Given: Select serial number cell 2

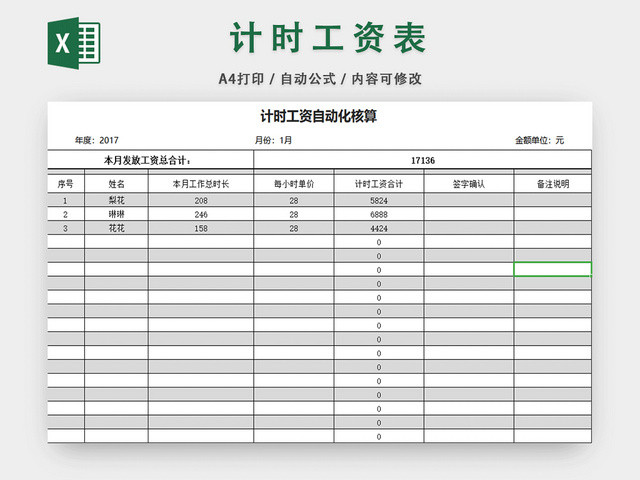Looking at the screenshot, I should (x=66, y=214).
